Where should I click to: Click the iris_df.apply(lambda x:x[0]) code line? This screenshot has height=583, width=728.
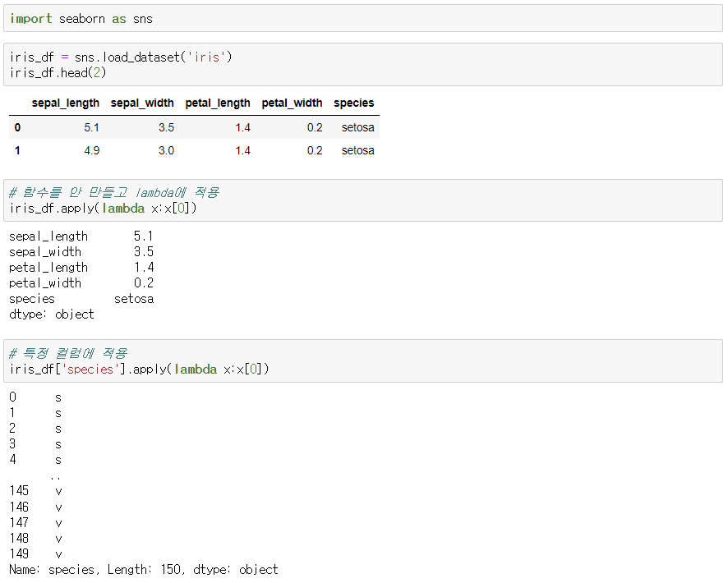pos(103,209)
